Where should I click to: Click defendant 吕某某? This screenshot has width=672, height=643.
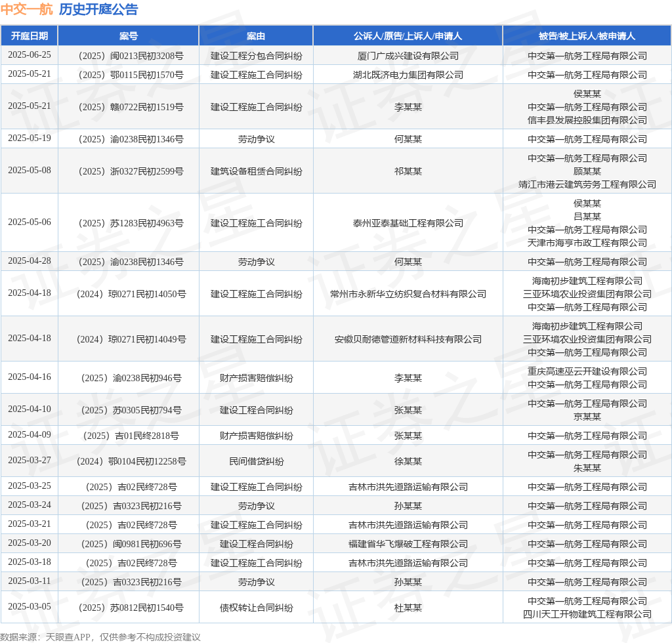click(x=587, y=217)
